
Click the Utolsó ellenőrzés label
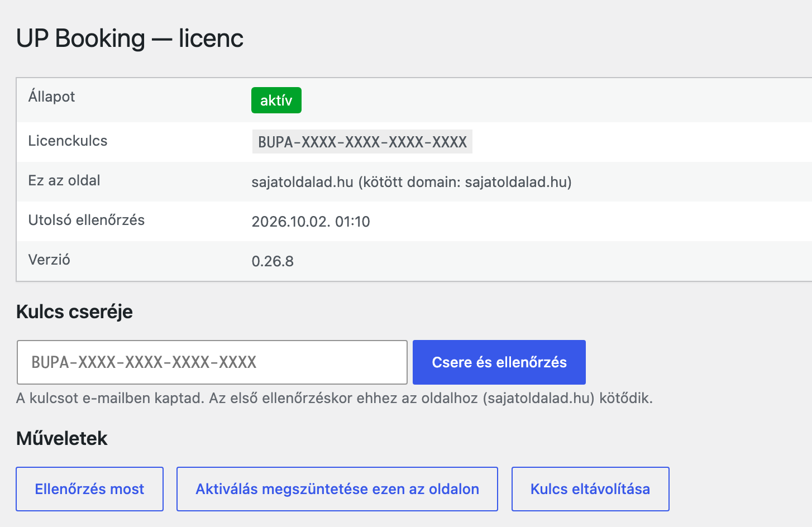[87, 220]
